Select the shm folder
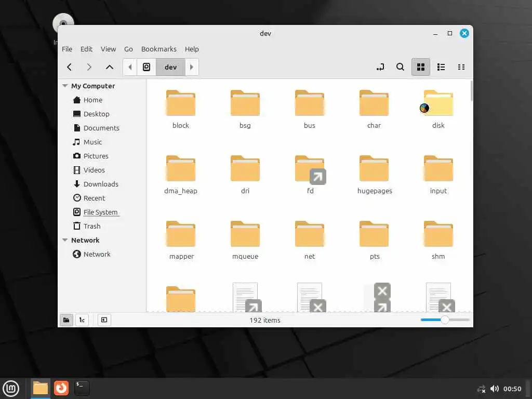The width and height of the screenshot is (532, 399). pyautogui.click(x=438, y=240)
